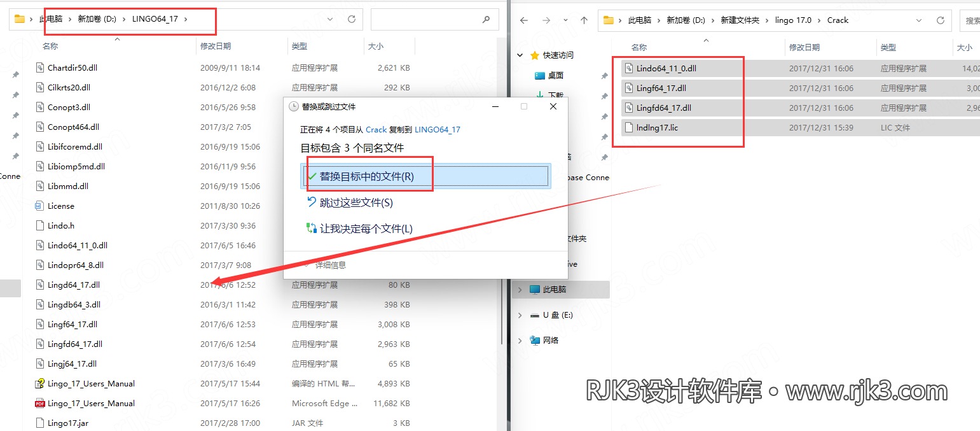
Task: Select Lingfd64_17.dll in LINGO64_17 window
Action: tap(75, 344)
